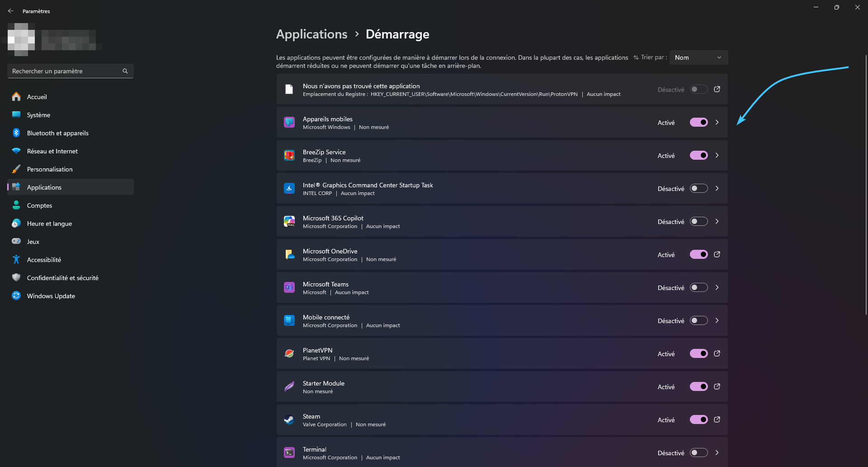868x467 pixels.
Task: Expand Microsoft 365 Copilot chevron
Action: (x=717, y=221)
